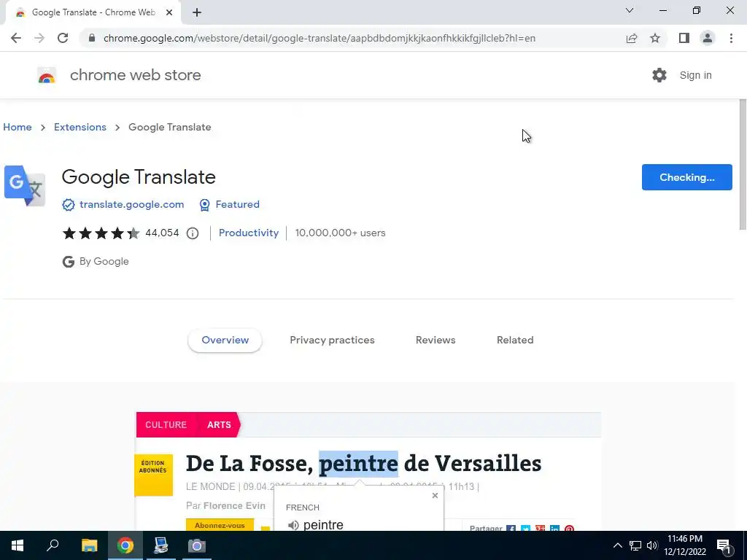Click the 10,000,000+ users text
This screenshot has height=560, width=747.
tap(340, 233)
